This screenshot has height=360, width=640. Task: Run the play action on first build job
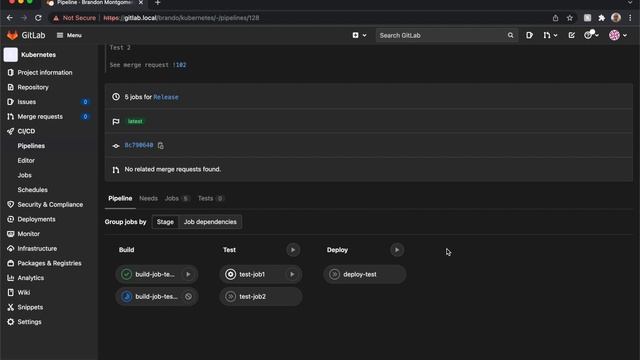188,275
